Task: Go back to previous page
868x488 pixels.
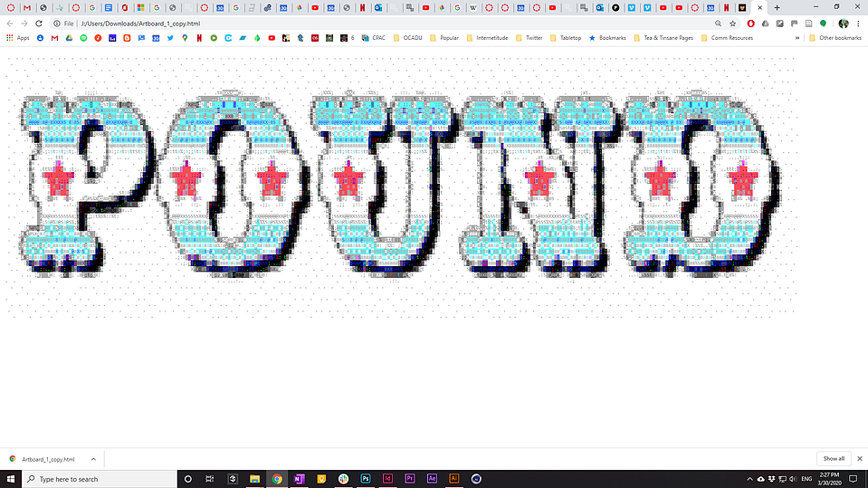Action: click(x=10, y=24)
